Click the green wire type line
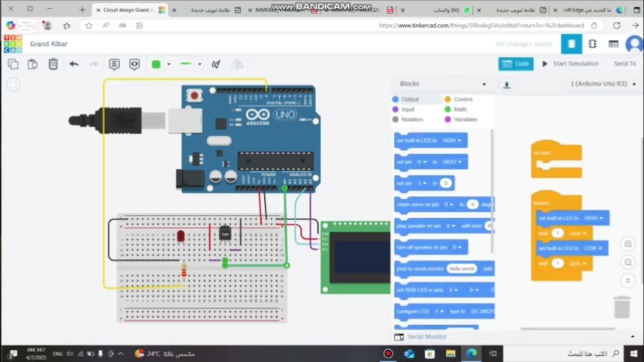The image size is (644, 362). [186, 64]
